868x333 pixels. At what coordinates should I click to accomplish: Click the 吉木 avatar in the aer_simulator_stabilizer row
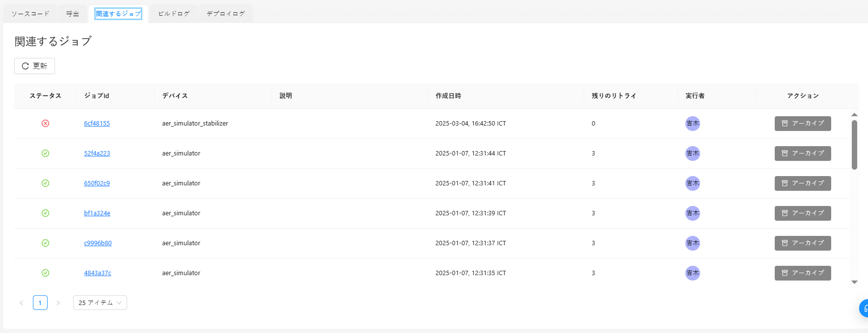(x=692, y=124)
